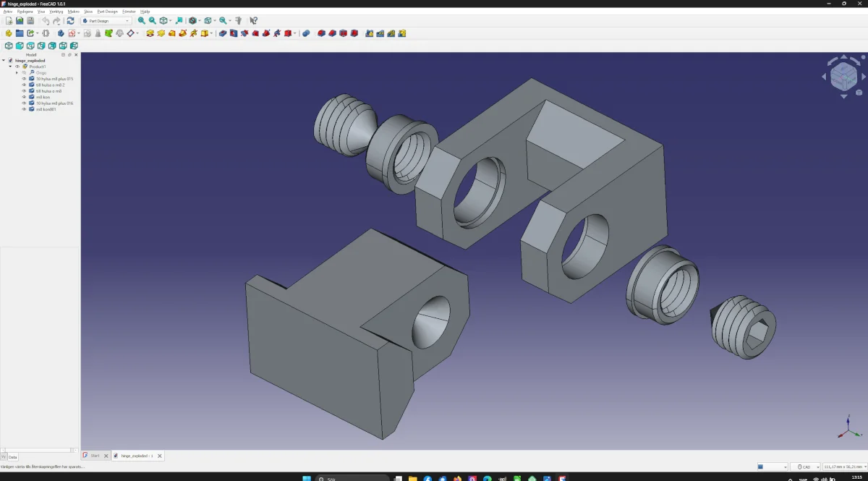The image size is (868, 481).
Task: Open the CAD navigation style selector
Action: (x=805, y=467)
